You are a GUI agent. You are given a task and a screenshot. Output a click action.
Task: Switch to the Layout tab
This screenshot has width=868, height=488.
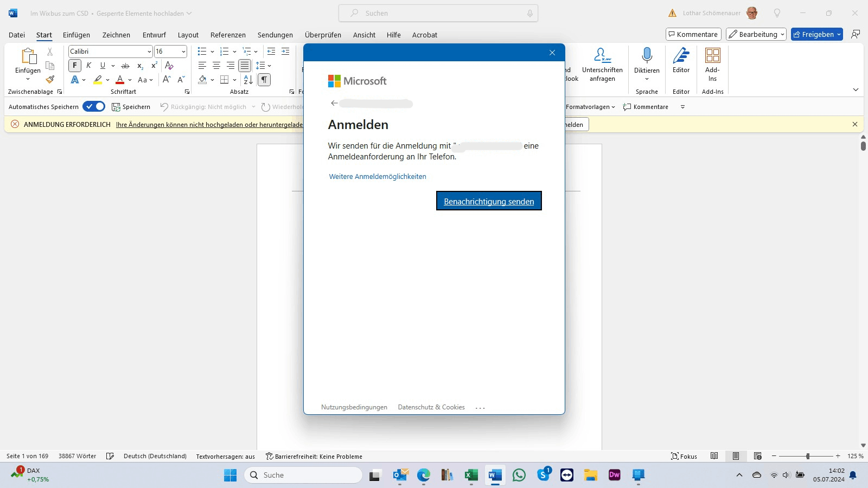click(x=188, y=35)
